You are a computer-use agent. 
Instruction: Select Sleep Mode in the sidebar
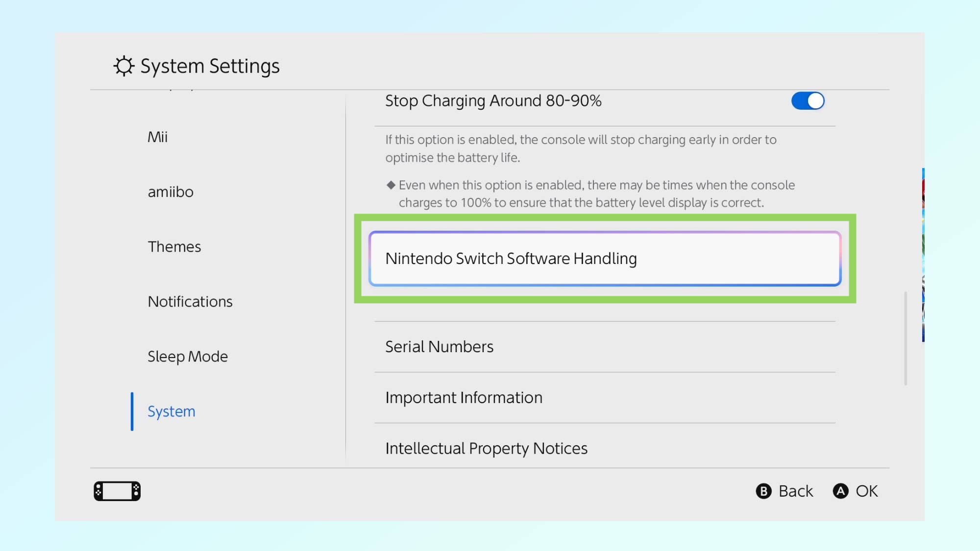[188, 356]
